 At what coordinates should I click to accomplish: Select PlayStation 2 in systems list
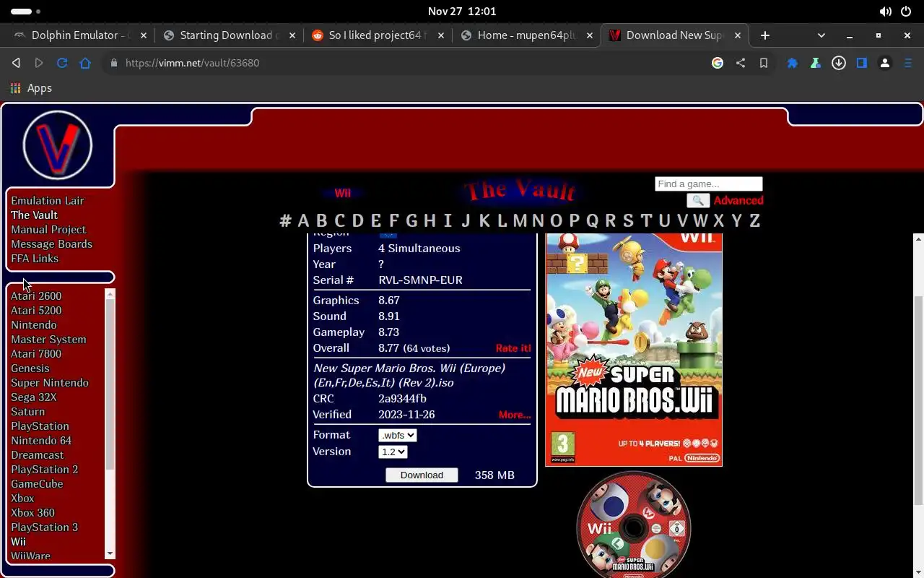[44, 470]
